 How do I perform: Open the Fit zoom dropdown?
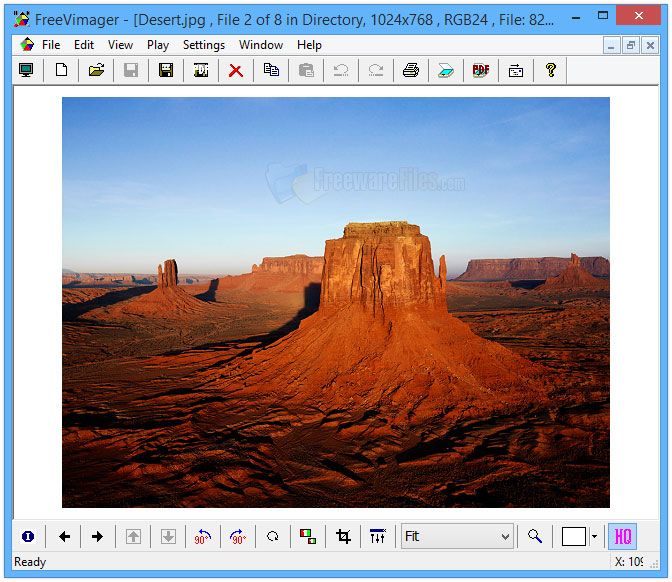[457, 536]
